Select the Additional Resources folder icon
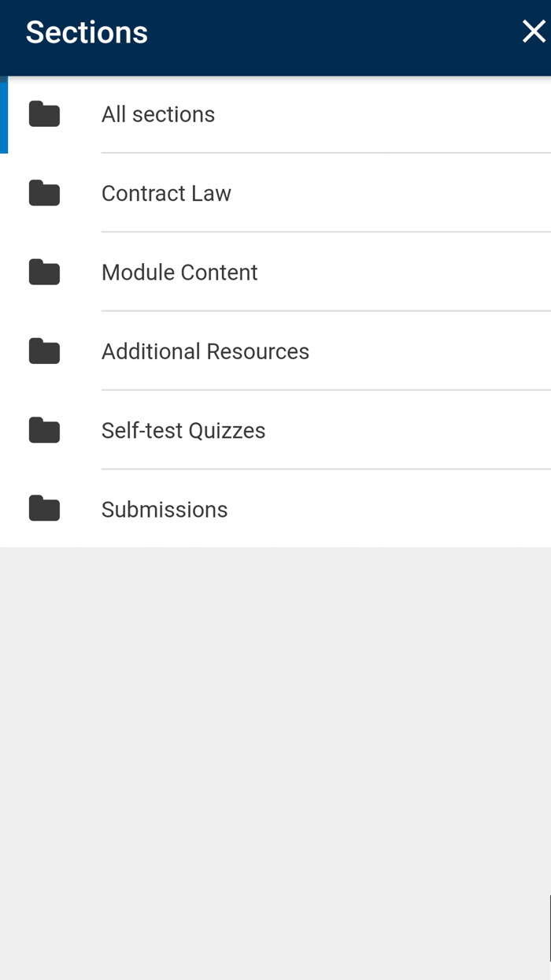The width and height of the screenshot is (551, 980). coord(44,351)
